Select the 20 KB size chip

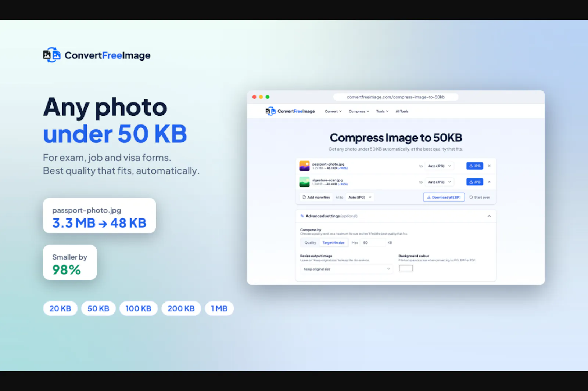click(x=60, y=308)
